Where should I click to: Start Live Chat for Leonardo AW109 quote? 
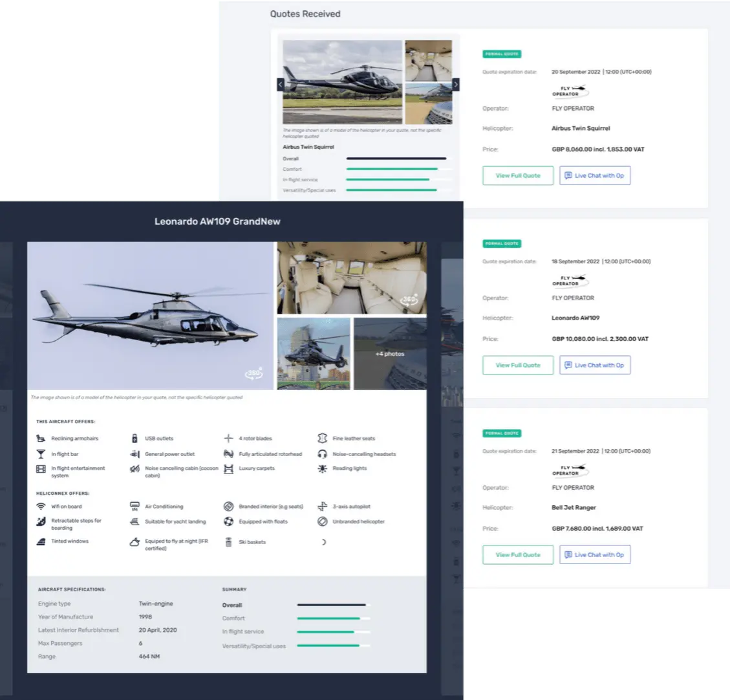pos(594,365)
